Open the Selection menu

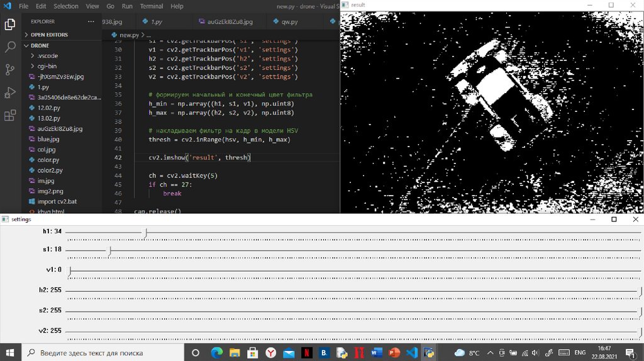pyautogui.click(x=65, y=6)
